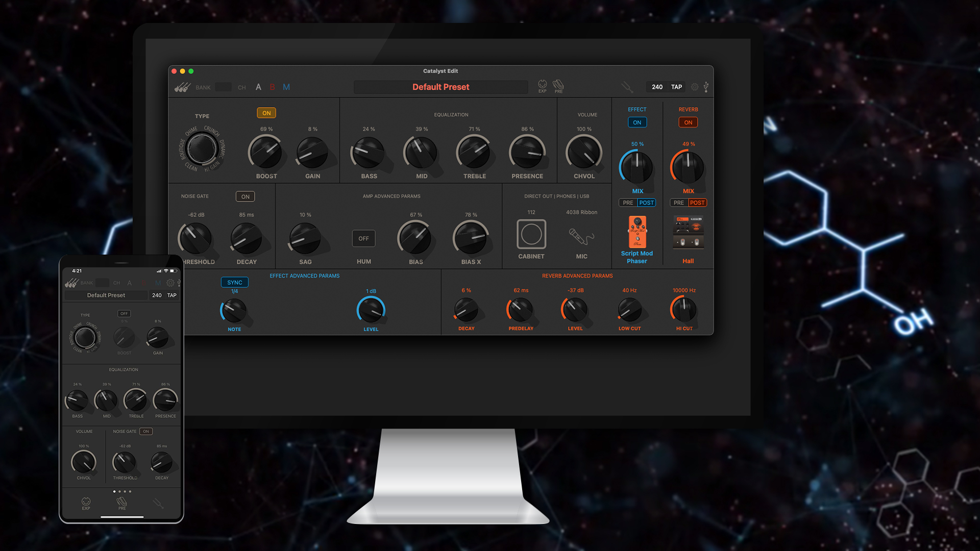Toggle the SYNC button in Effect Advanced Params
980x551 pixels.
tap(235, 282)
